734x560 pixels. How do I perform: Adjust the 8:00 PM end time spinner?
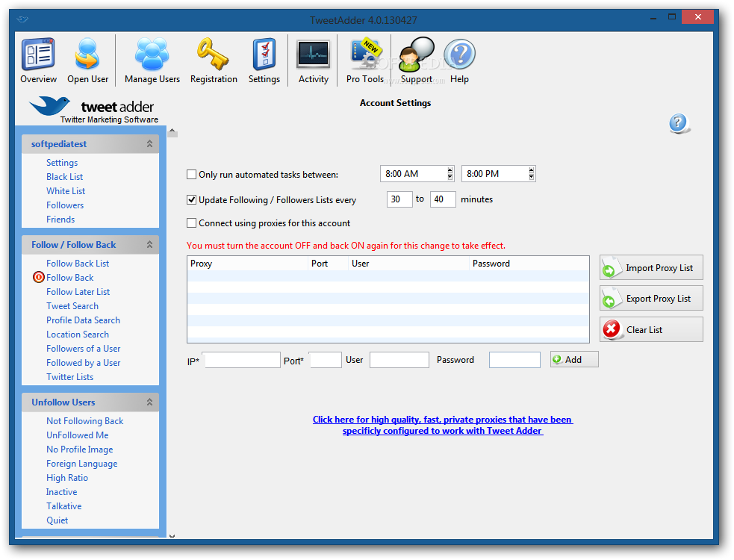(x=532, y=174)
